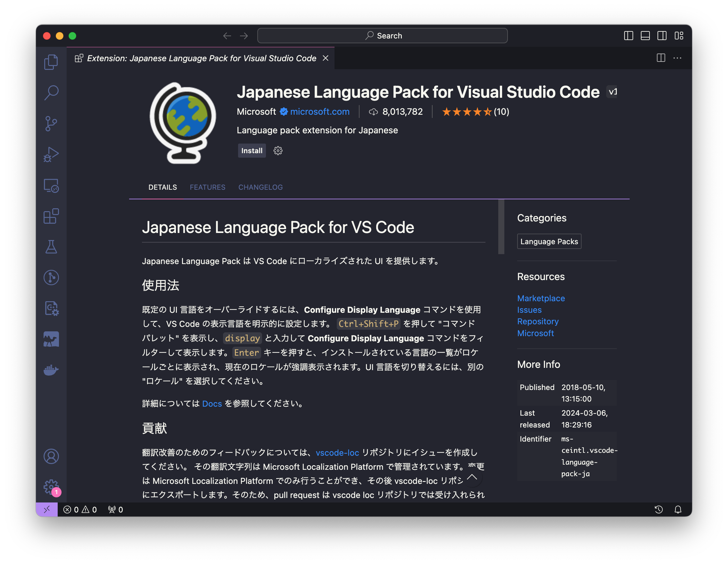
Task: Switch to the DETAILS tab
Action: tap(163, 187)
